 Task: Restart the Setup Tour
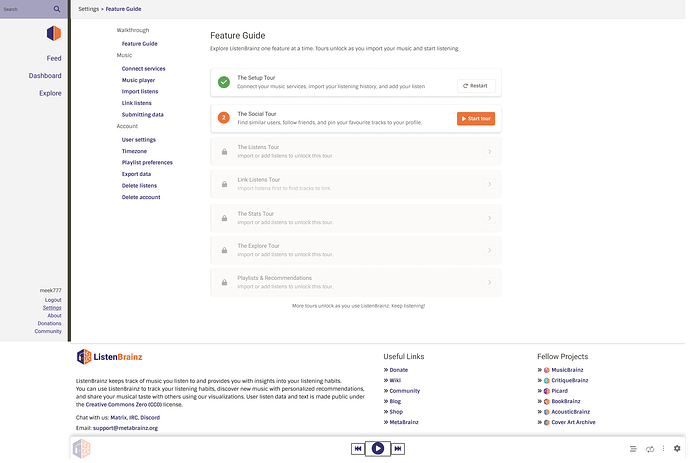[x=476, y=86]
